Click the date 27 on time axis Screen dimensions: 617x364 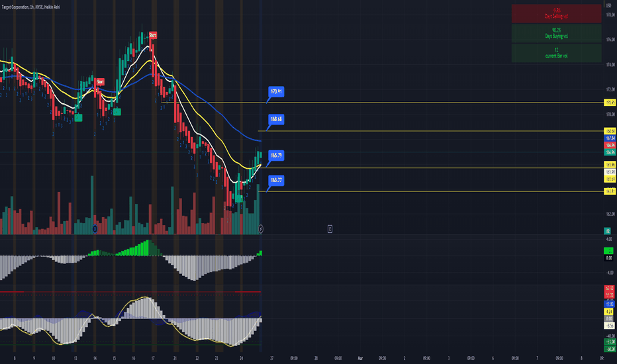coord(271,359)
